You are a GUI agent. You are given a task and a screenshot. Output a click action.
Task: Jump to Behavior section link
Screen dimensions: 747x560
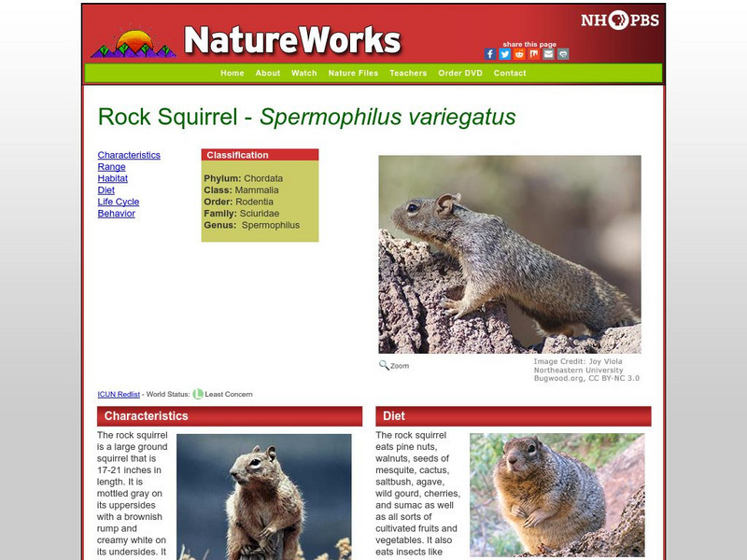click(x=116, y=214)
